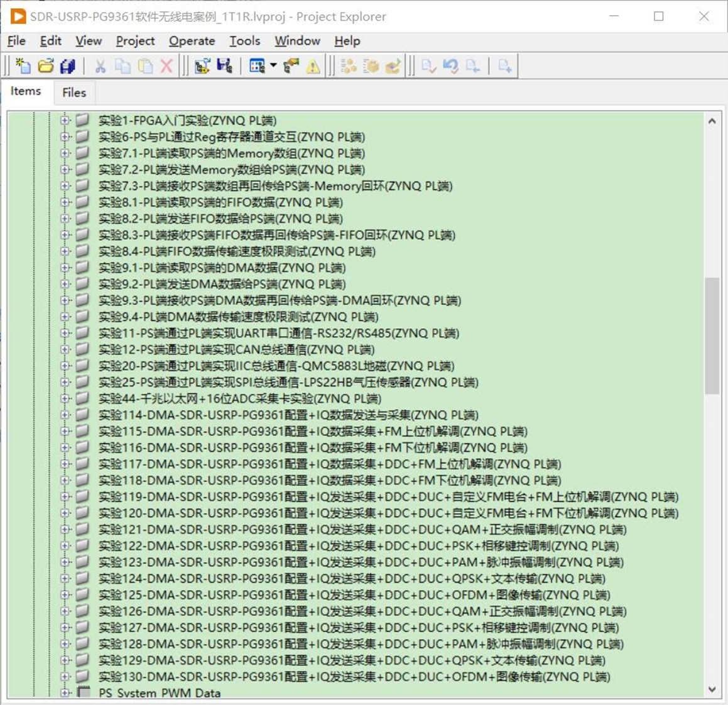Select 实验130 OFDM+图像传输 row
The image size is (728, 705).
[x=354, y=677]
